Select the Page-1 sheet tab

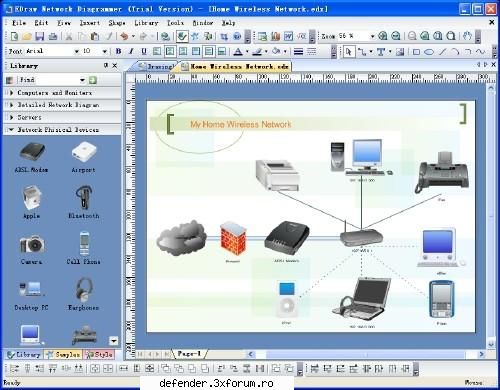point(189,354)
